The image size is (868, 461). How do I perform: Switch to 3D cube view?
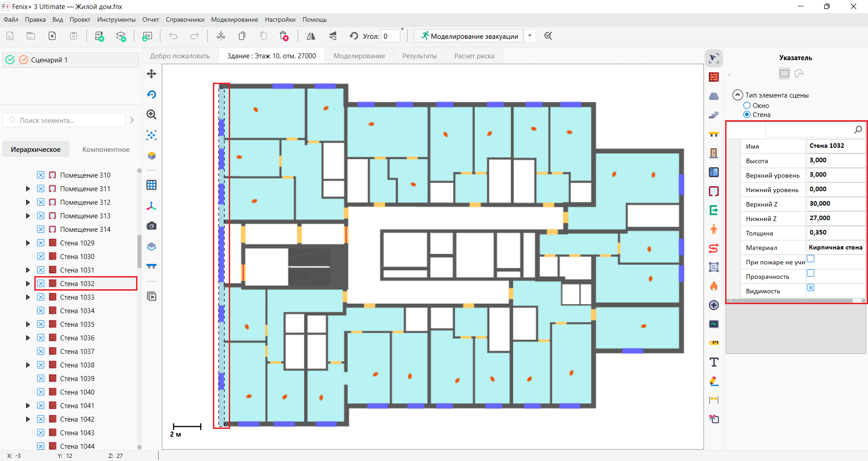pos(151,155)
